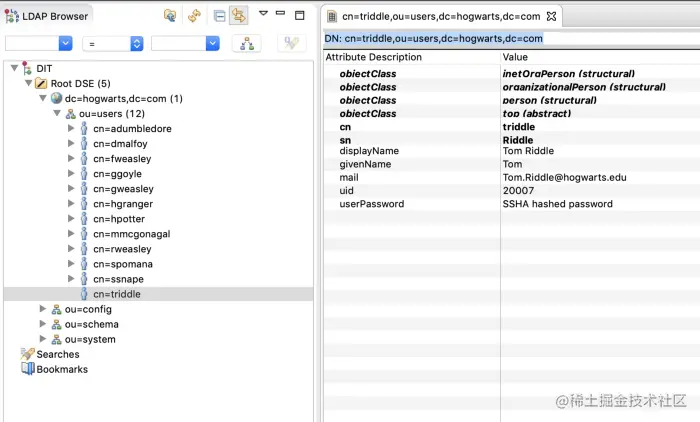Collapse all tree entries icon
Screen dimensions: 700x422
pos(219,16)
